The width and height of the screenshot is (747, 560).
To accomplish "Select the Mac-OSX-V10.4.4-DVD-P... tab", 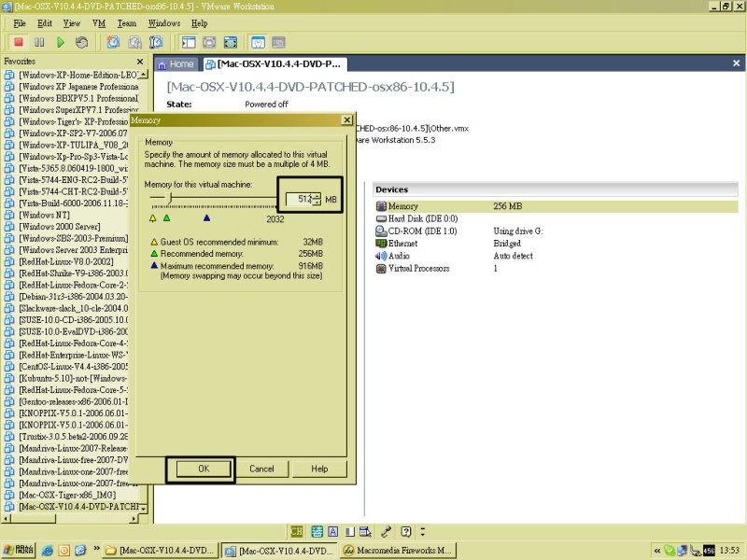I will (274, 64).
